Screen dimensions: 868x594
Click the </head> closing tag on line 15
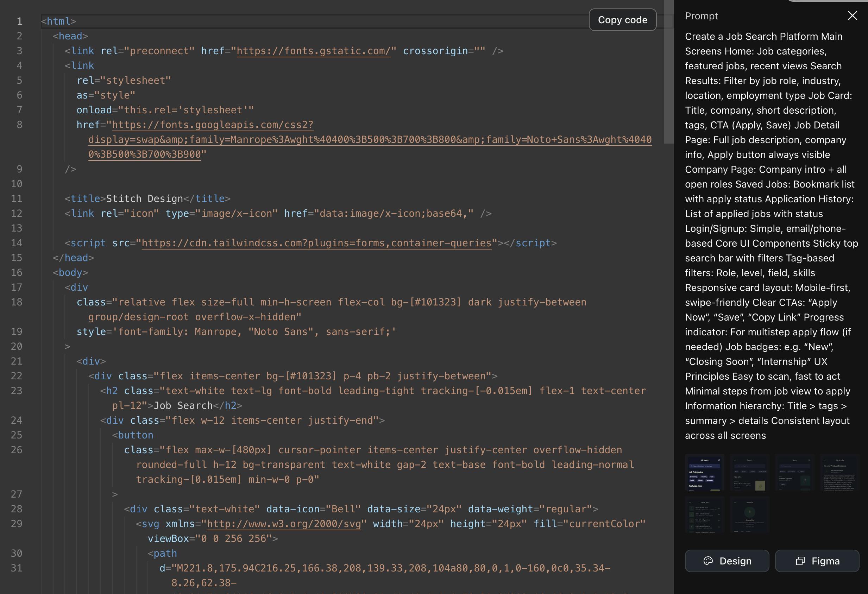click(x=73, y=258)
